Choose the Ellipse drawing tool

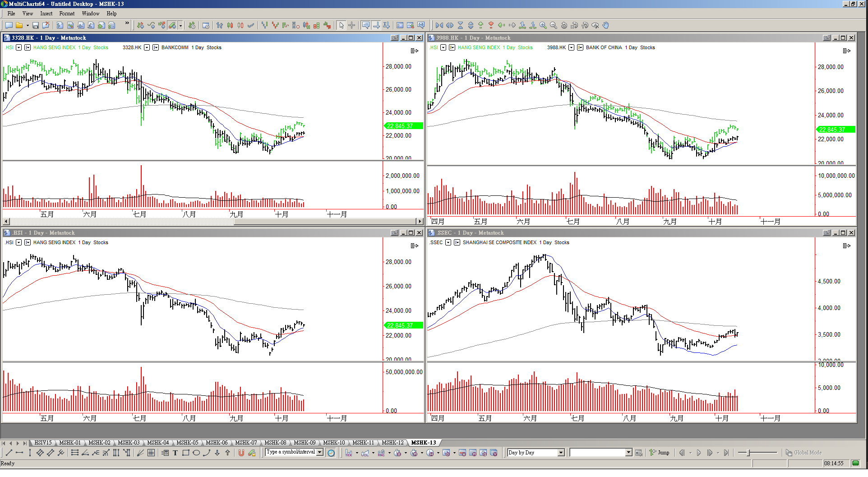[196, 453]
